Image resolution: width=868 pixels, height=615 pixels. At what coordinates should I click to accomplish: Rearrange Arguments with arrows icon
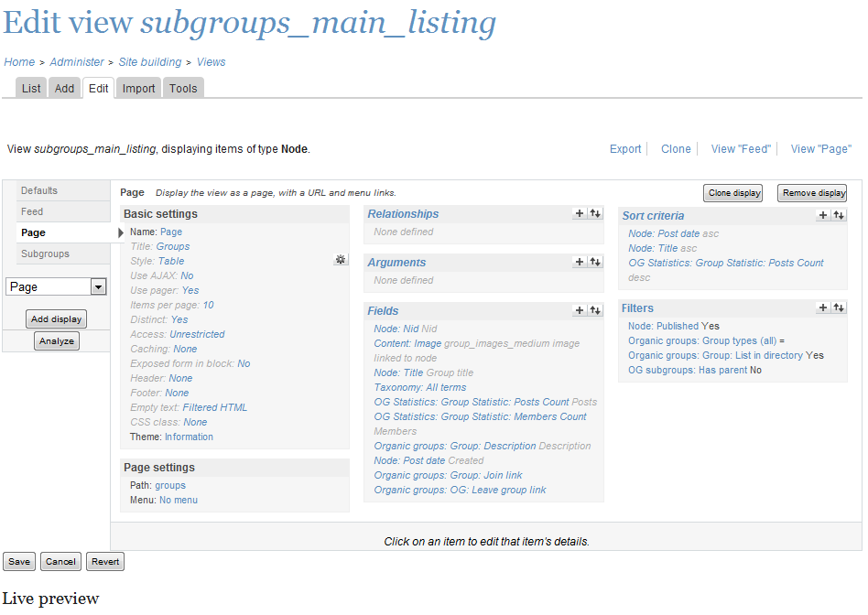click(x=595, y=262)
